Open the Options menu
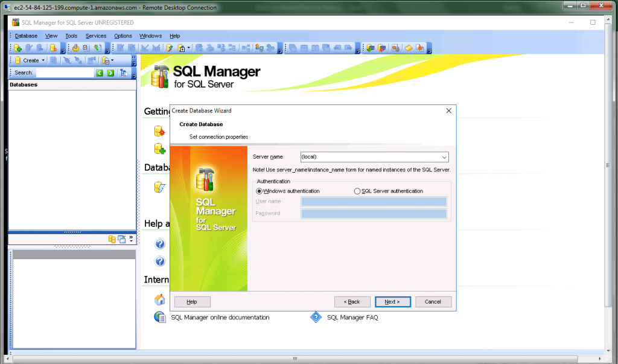 pyautogui.click(x=123, y=36)
